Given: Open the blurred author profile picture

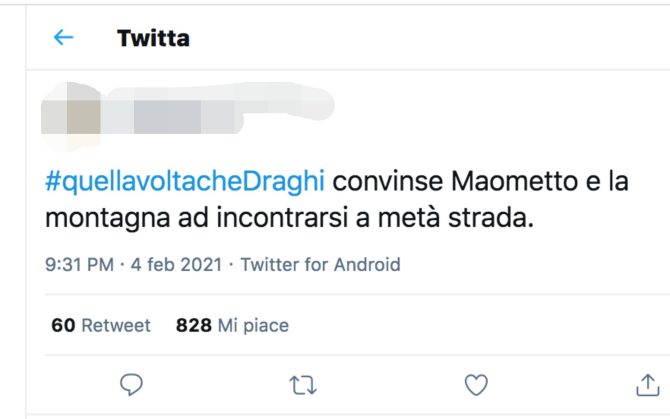Looking at the screenshot, I should tap(70, 109).
